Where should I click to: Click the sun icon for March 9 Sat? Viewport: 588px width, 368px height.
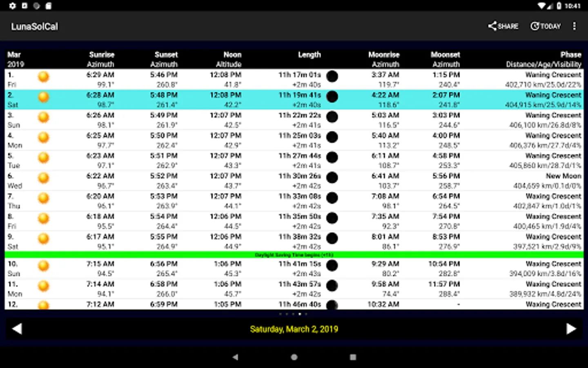tap(43, 239)
